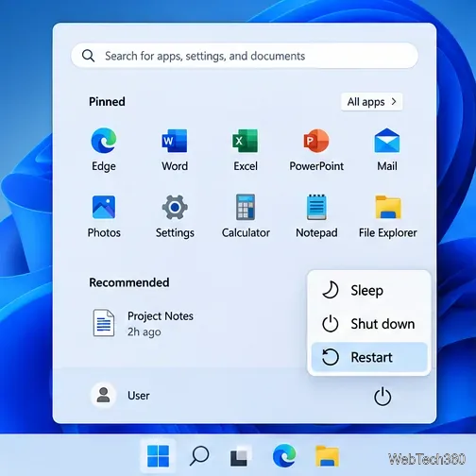Open File Explorer in the pinned grid
This screenshot has width=476, height=476.
[387, 216]
